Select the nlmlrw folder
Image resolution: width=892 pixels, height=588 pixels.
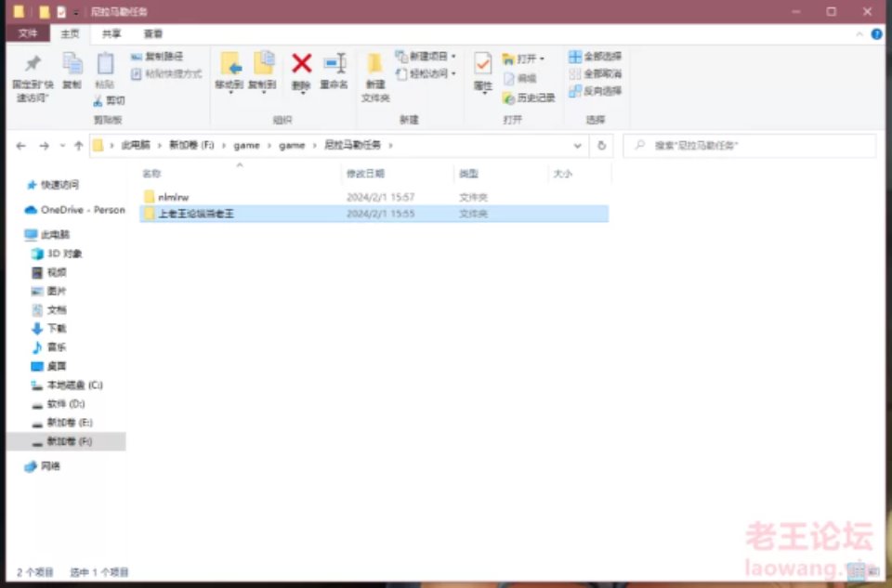coord(173,197)
